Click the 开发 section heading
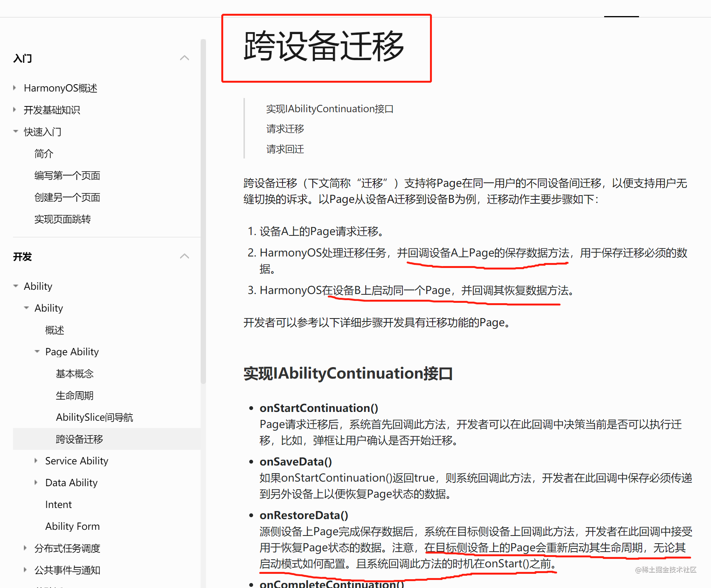 click(23, 256)
